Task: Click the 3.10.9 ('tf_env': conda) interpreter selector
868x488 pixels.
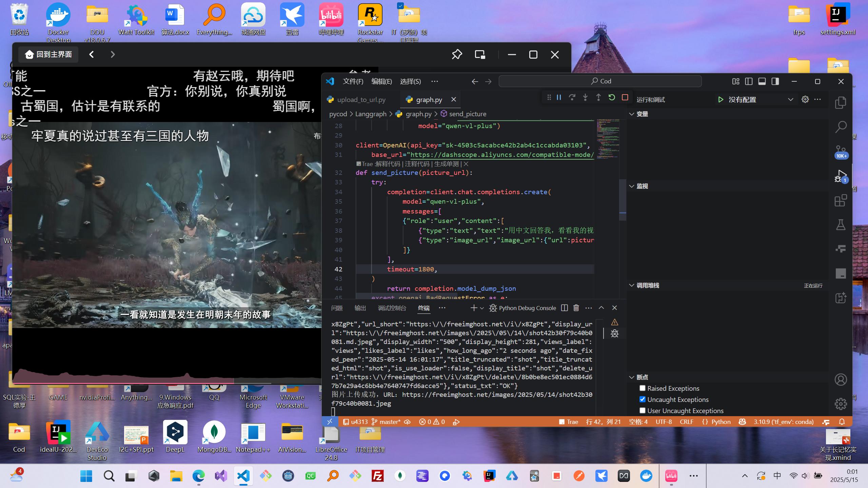Action: coord(784,422)
